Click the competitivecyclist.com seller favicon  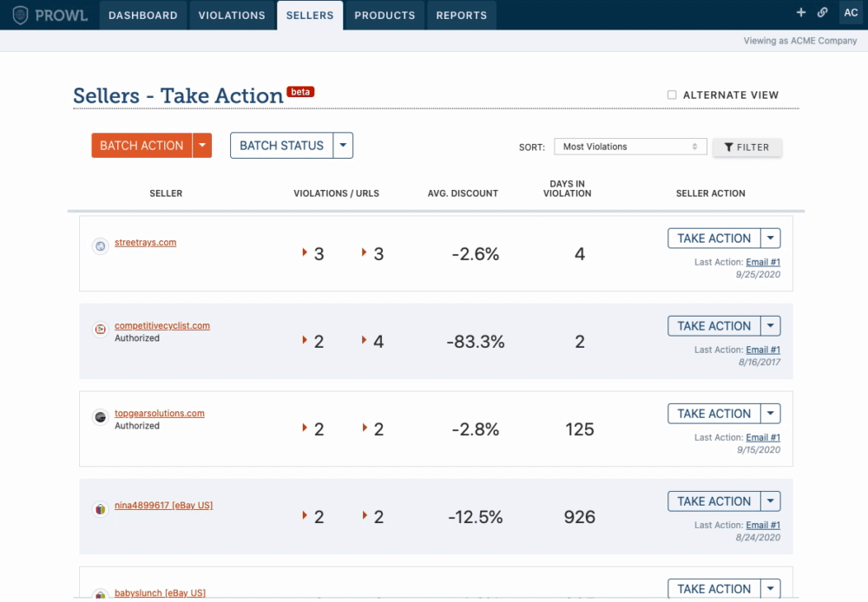click(100, 330)
